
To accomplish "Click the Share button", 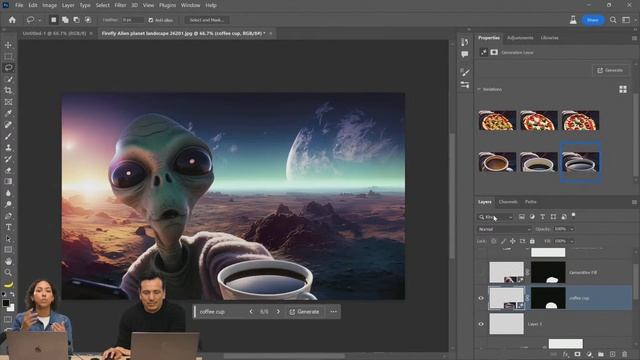I will click(593, 20).
